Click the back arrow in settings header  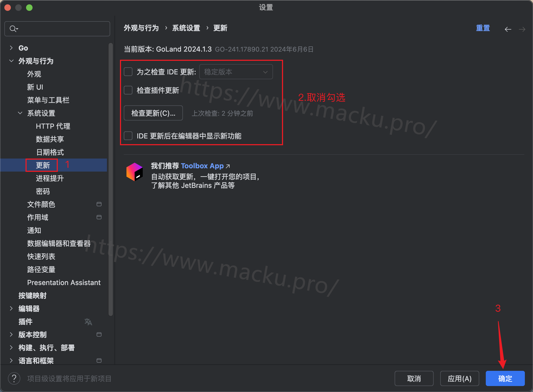point(508,29)
